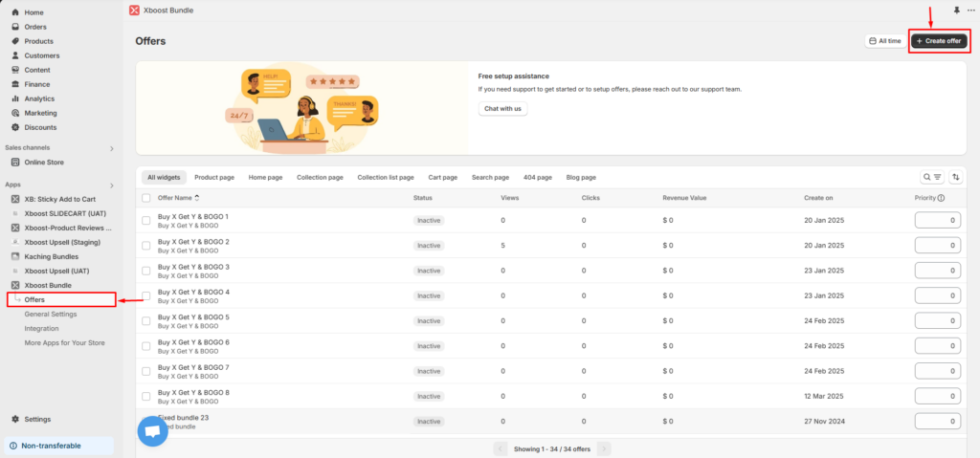Tick the Buy X Get Y & BOGO 4 checkbox

pyautogui.click(x=146, y=295)
